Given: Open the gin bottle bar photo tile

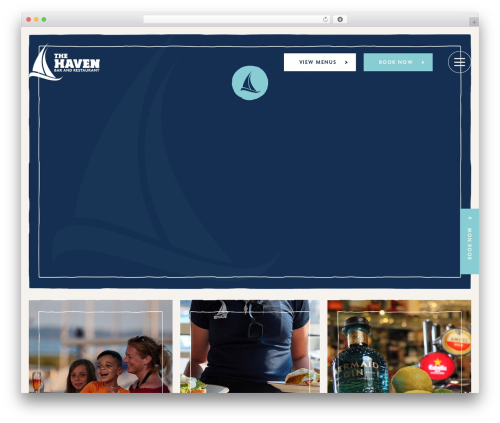Looking at the screenshot, I should click(399, 346).
